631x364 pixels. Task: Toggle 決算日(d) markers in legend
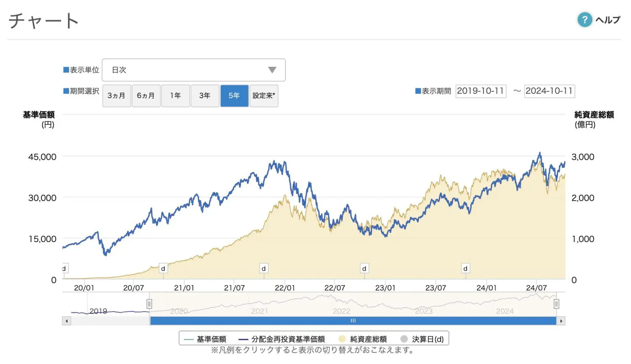point(422,339)
